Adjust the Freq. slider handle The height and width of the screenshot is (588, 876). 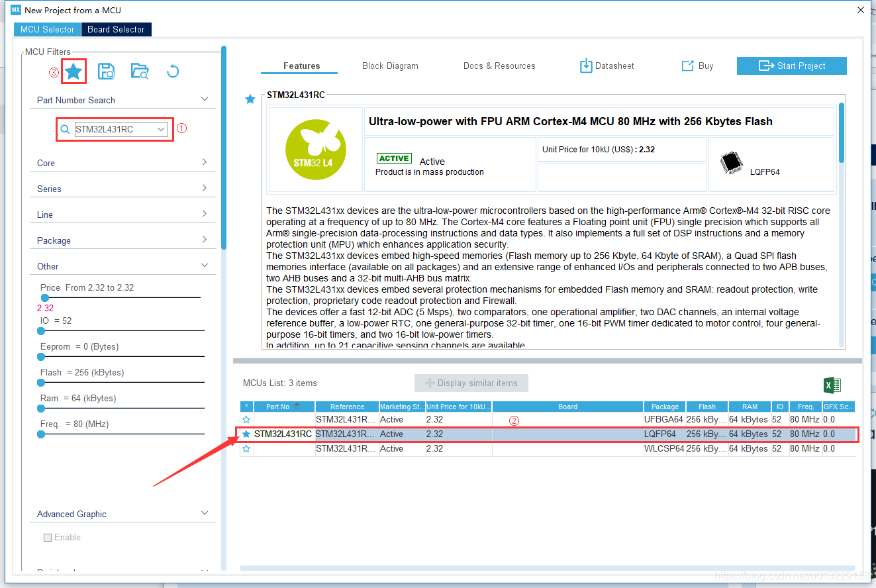[41, 434]
